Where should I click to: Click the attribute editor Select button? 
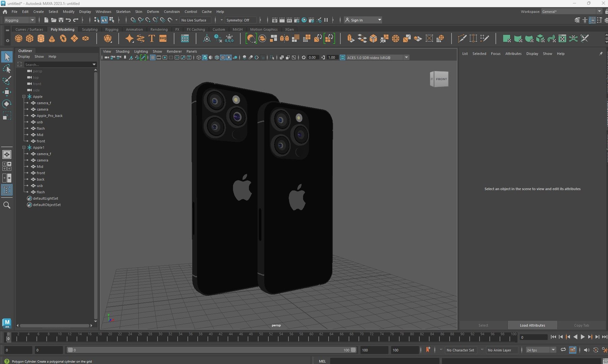click(483, 325)
